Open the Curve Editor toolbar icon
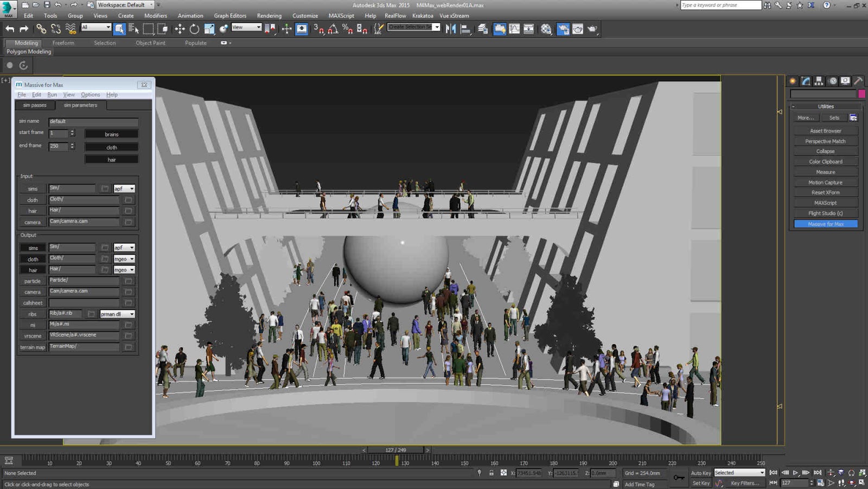Image resolution: width=868 pixels, height=489 pixels. pyautogui.click(x=514, y=29)
